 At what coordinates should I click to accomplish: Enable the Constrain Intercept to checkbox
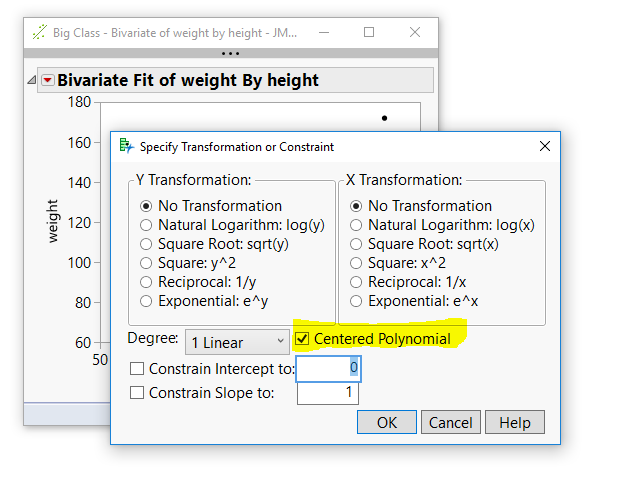click(x=137, y=369)
